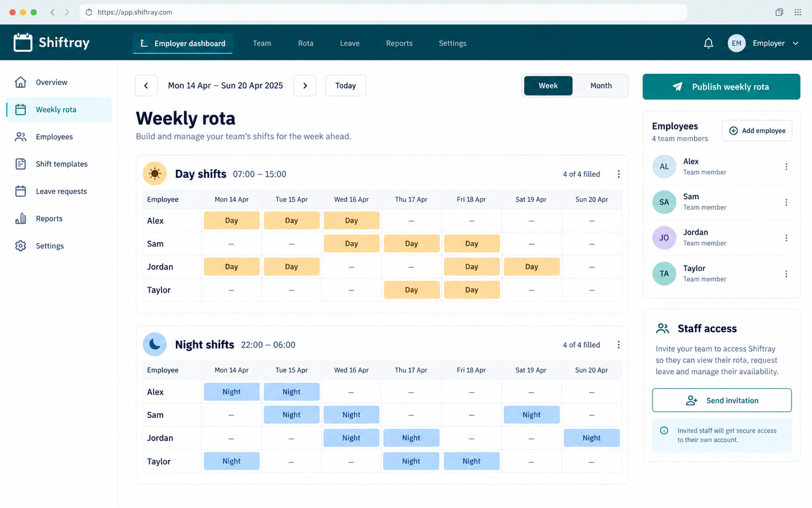The image size is (812, 508).
Task: Open options menu for Sam in Employees
Action: pyautogui.click(x=786, y=202)
